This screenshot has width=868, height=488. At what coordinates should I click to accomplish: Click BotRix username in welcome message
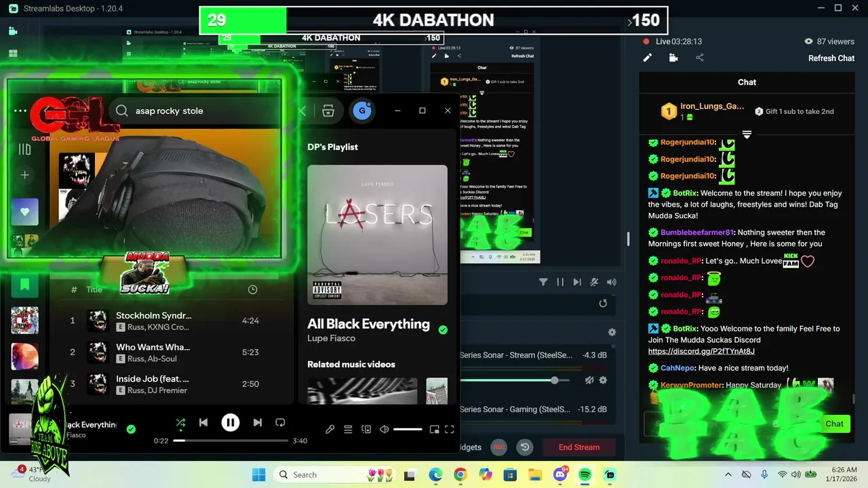(685, 193)
